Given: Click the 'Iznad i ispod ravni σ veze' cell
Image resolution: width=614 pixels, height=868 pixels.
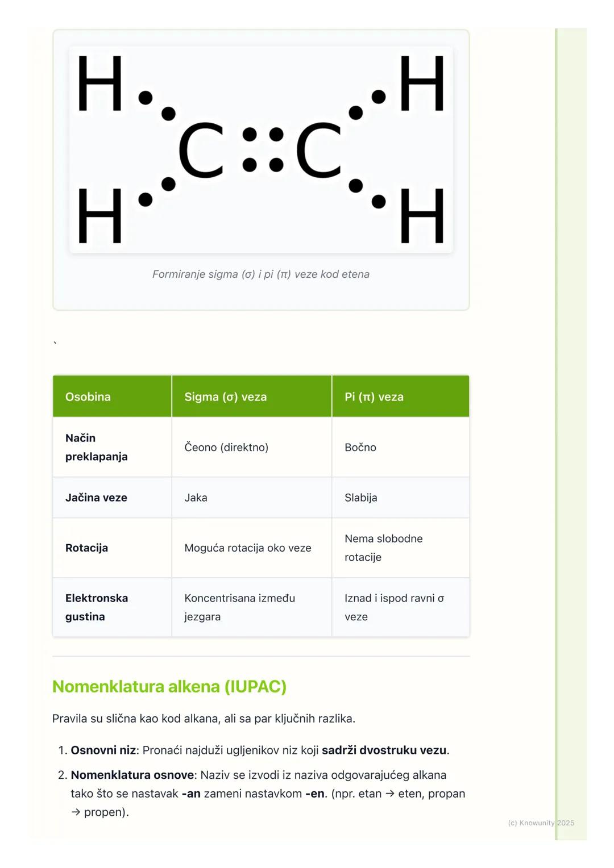Looking at the screenshot, I should pyautogui.click(x=394, y=607).
